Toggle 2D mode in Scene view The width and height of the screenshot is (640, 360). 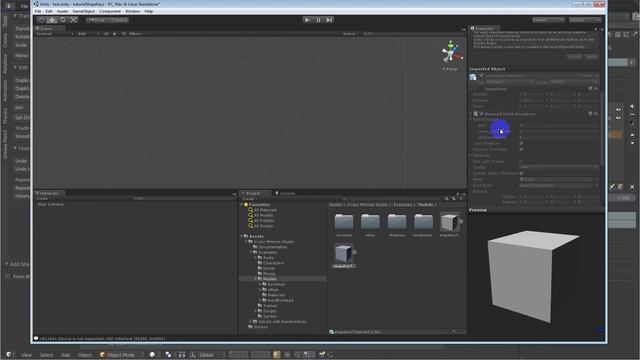106,34
